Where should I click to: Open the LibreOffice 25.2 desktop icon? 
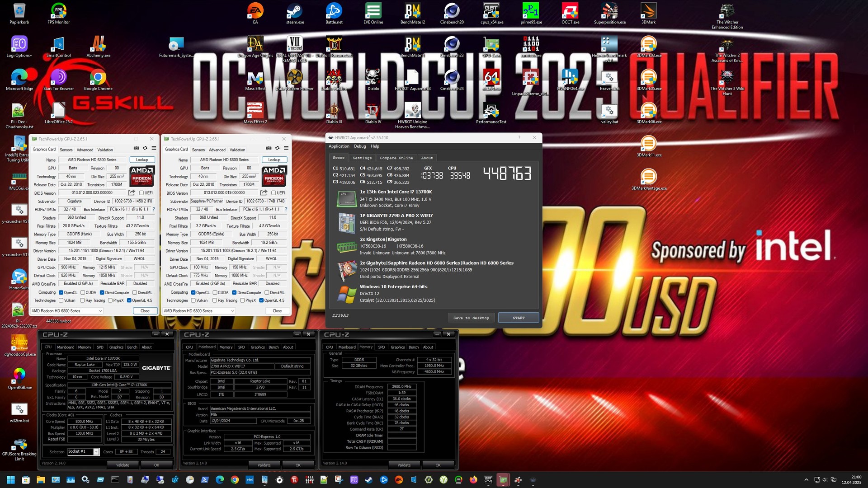(59, 113)
